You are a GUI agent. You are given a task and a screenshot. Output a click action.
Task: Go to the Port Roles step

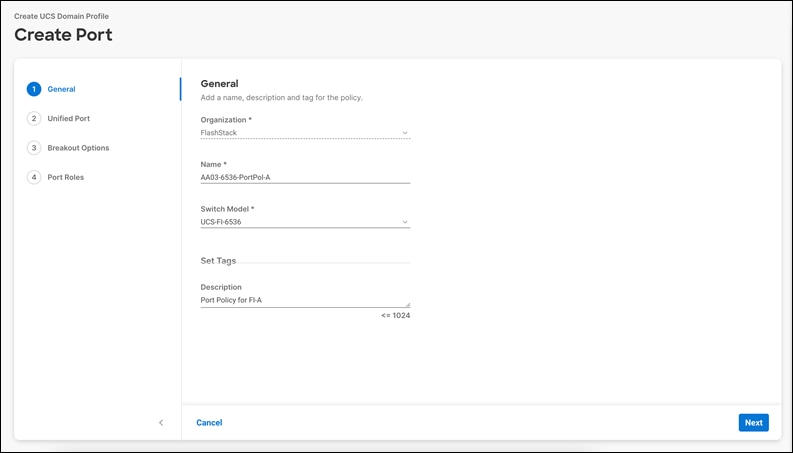click(x=66, y=177)
